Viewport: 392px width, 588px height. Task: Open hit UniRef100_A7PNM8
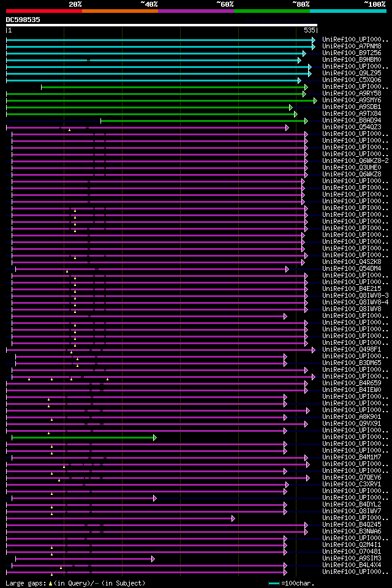point(352,46)
